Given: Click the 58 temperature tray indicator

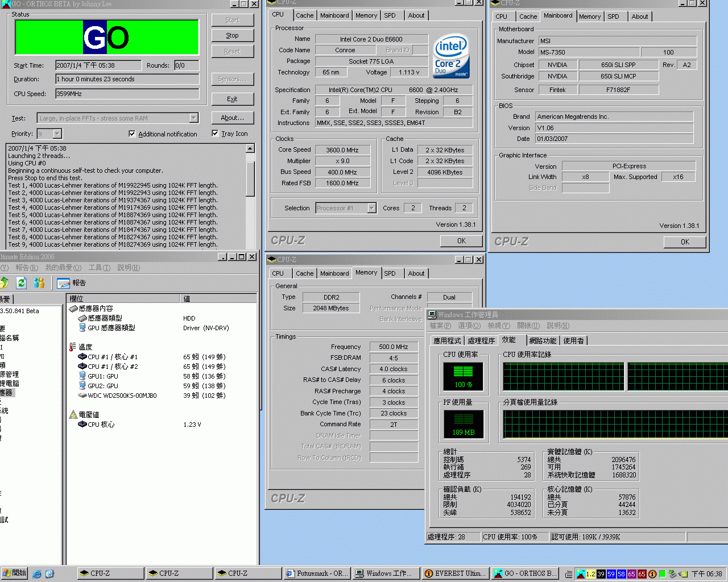Looking at the screenshot, I should pos(622,574).
